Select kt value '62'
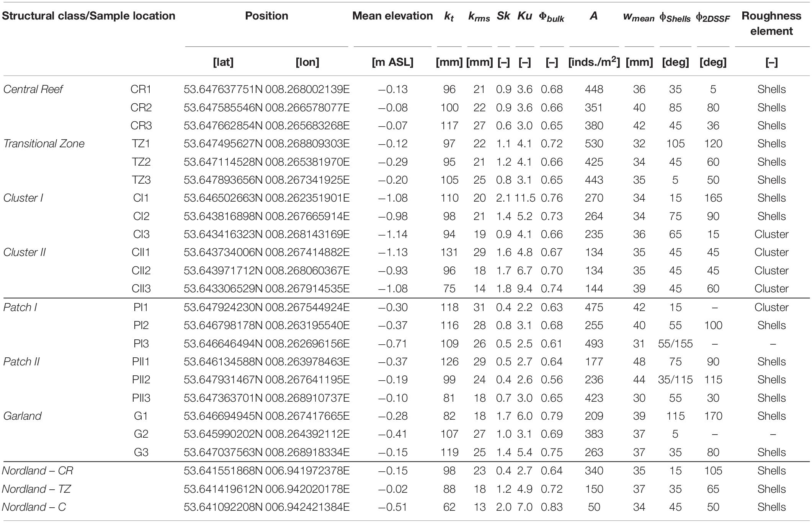812x523 pixels. (449, 507)
